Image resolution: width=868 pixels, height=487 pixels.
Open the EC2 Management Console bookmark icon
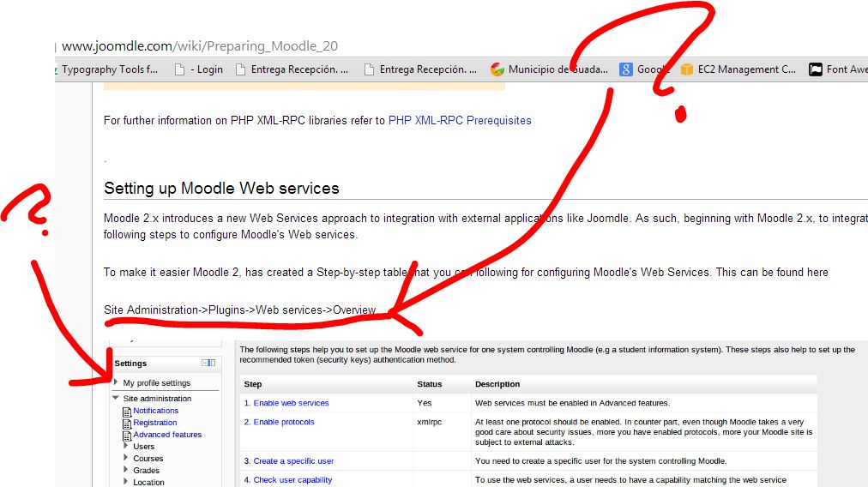coord(687,69)
